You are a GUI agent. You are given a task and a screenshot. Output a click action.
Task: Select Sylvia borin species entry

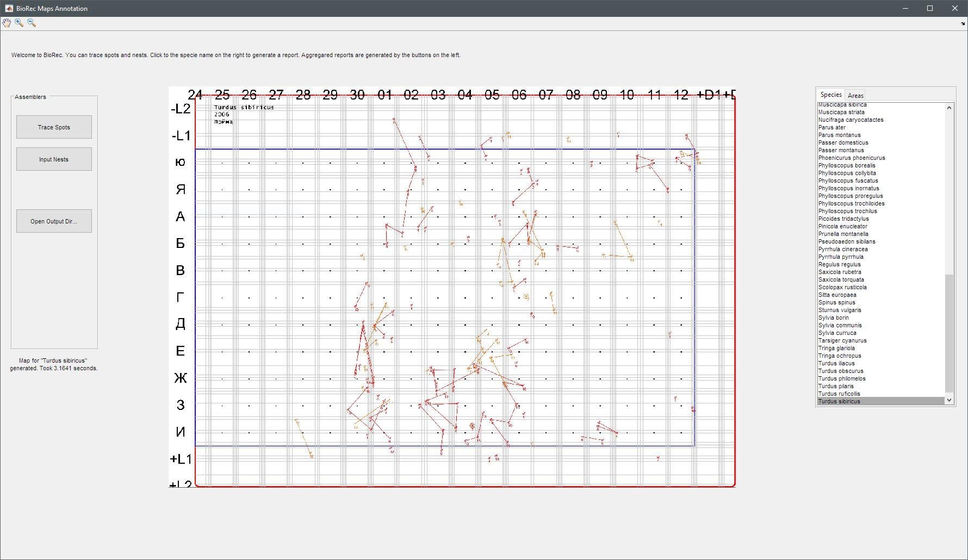833,318
